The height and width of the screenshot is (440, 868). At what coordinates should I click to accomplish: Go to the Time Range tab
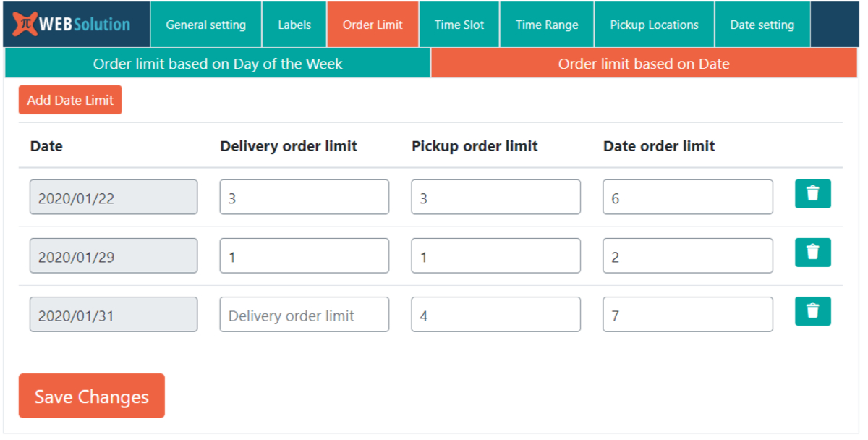(x=547, y=25)
